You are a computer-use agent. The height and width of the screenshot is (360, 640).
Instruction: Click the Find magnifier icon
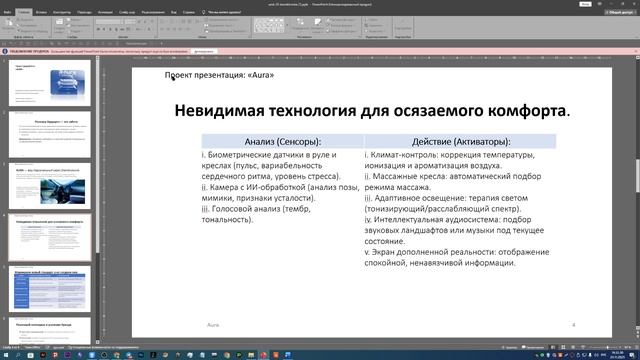point(366,20)
